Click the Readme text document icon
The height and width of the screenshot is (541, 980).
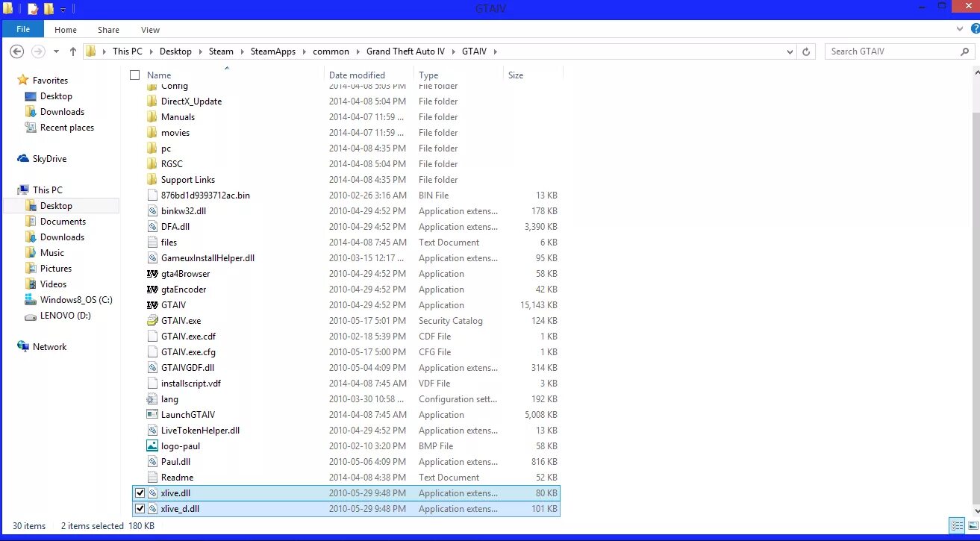click(153, 478)
